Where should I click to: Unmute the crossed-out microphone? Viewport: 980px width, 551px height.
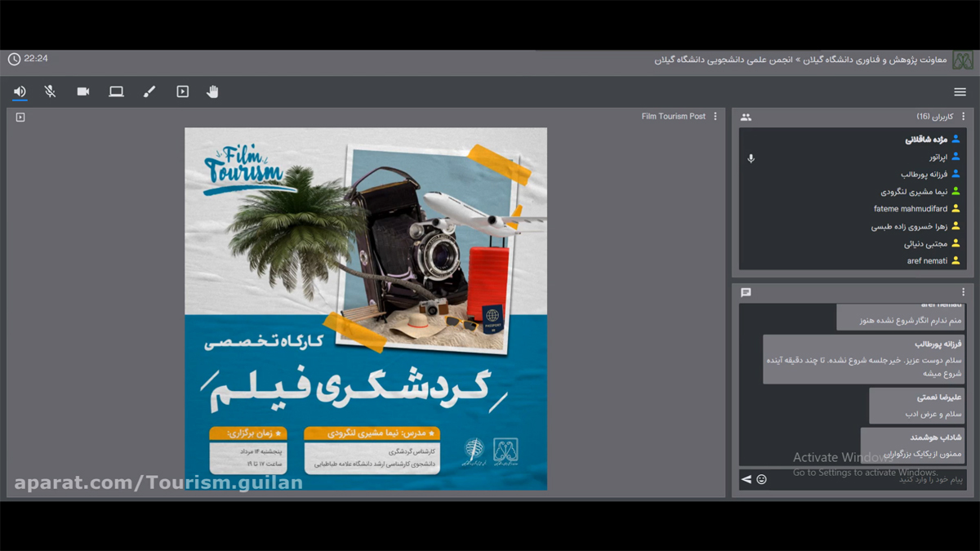50,91
